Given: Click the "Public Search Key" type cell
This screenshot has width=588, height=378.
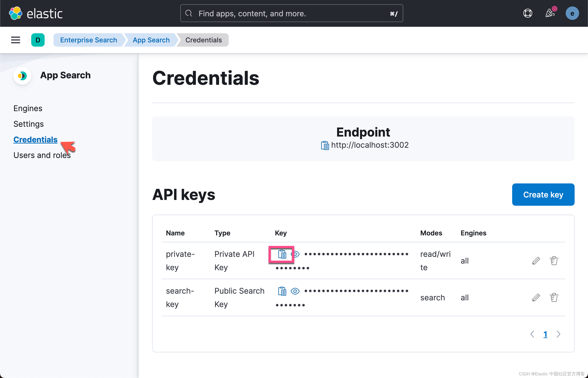Looking at the screenshot, I should pyautogui.click(x=239, y=297).
